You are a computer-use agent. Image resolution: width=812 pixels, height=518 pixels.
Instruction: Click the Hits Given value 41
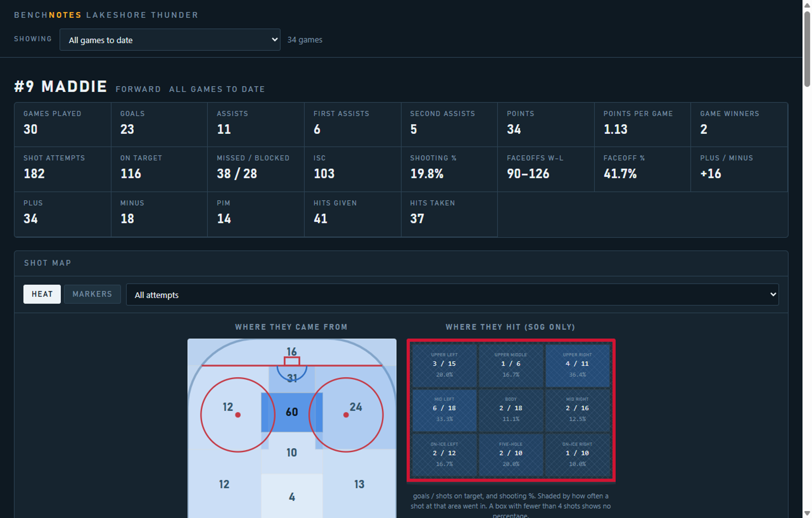[x=321, y=218]
